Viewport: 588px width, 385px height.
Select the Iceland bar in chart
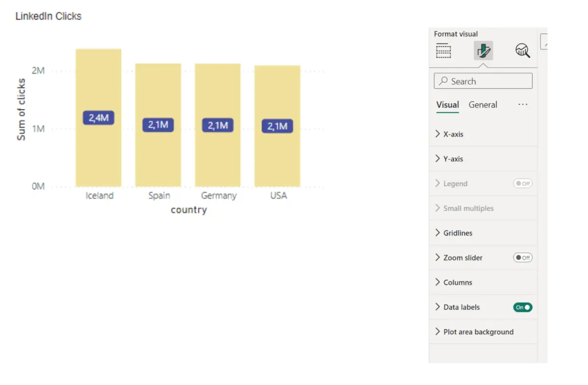(98, 118)
